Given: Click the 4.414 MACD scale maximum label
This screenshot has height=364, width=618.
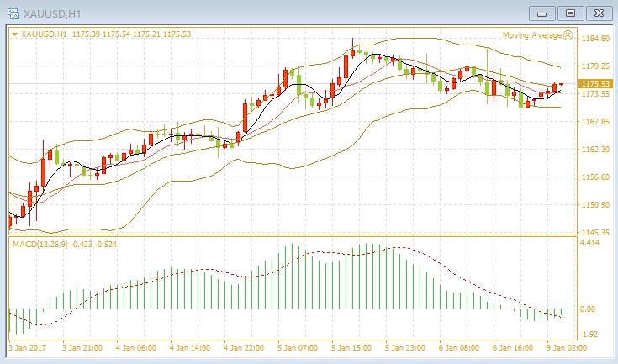Looking at the screenshot, I should click(589, 243).
